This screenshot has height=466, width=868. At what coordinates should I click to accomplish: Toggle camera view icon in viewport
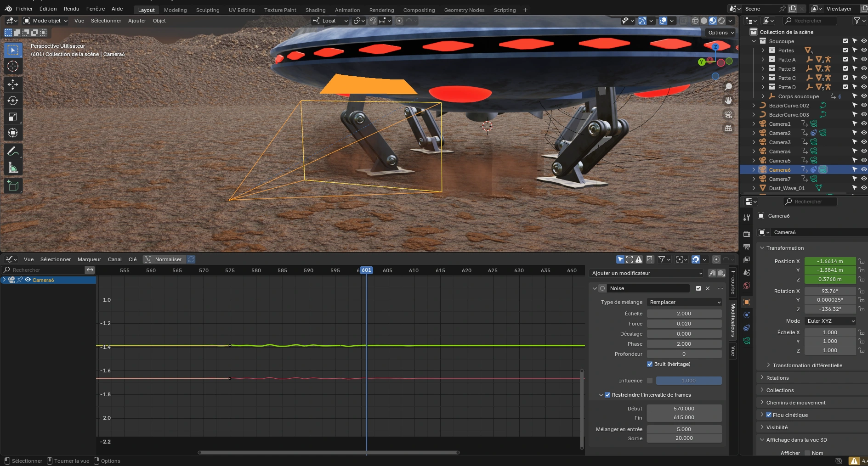[x=728, y=114]
